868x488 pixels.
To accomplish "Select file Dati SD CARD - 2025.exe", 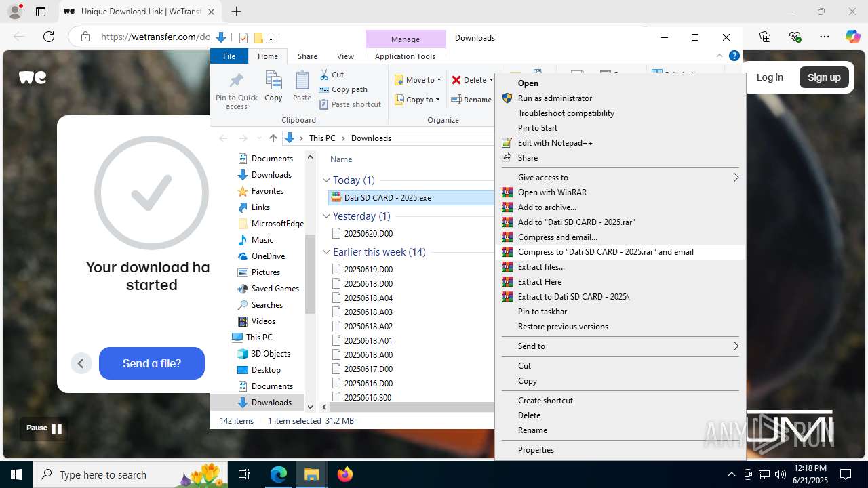I will coord(411,198).
